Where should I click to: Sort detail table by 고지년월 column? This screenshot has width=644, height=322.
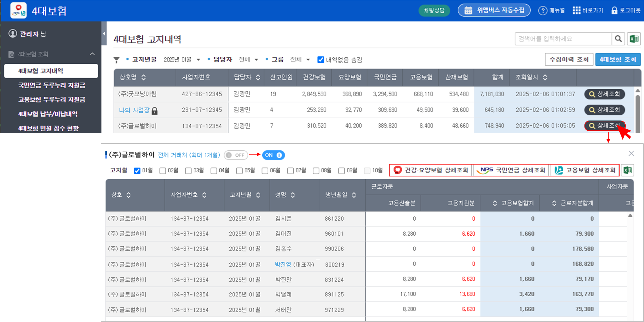[x=258, y=195]
